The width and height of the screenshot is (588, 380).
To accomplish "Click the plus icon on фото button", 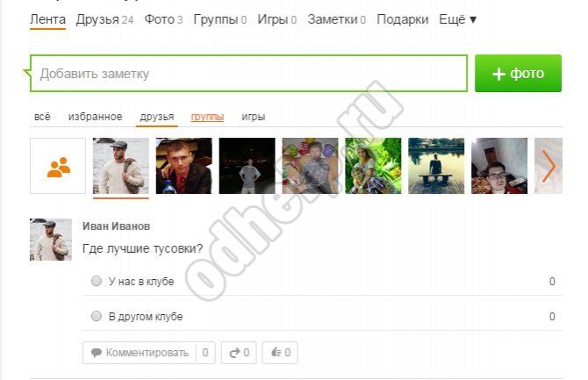I will (498, 74).
